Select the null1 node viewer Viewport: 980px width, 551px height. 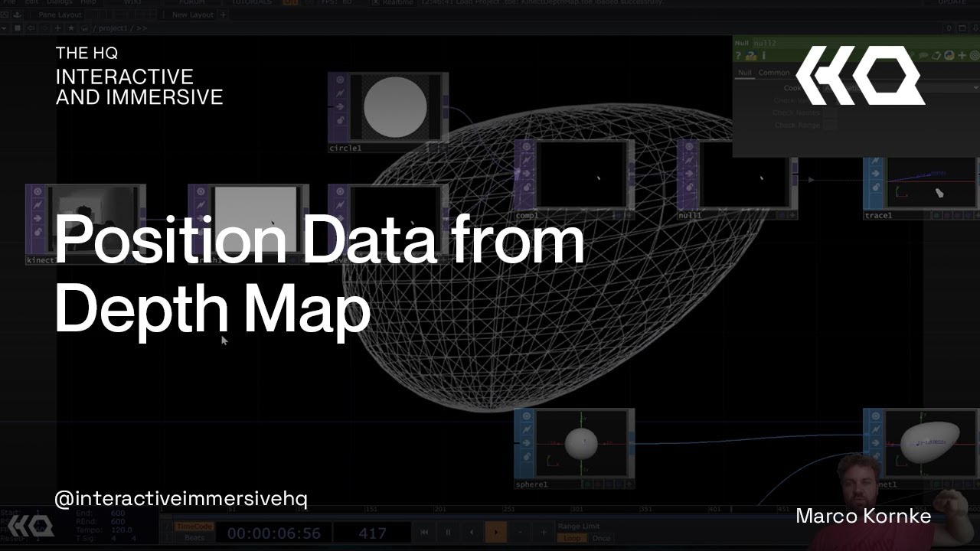744,175
